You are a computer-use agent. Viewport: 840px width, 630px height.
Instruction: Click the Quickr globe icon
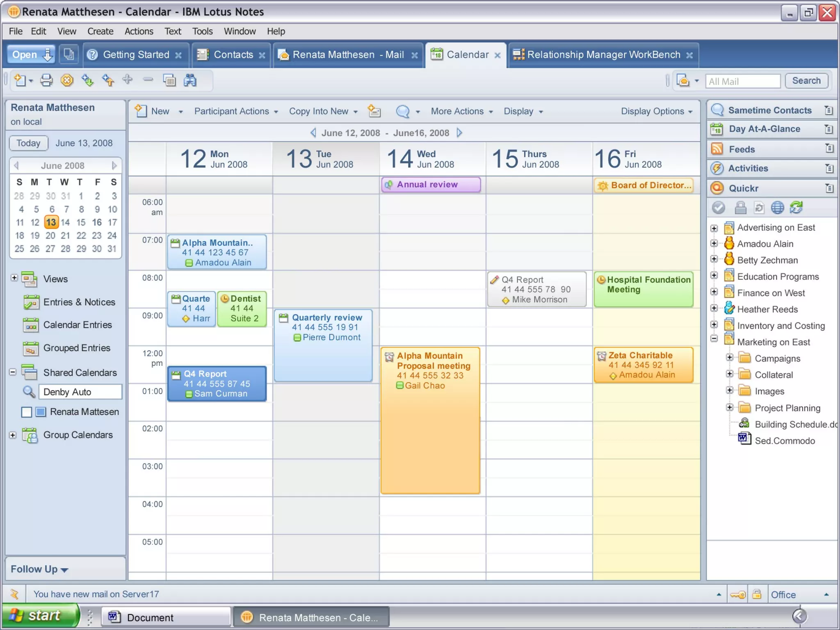777,208
